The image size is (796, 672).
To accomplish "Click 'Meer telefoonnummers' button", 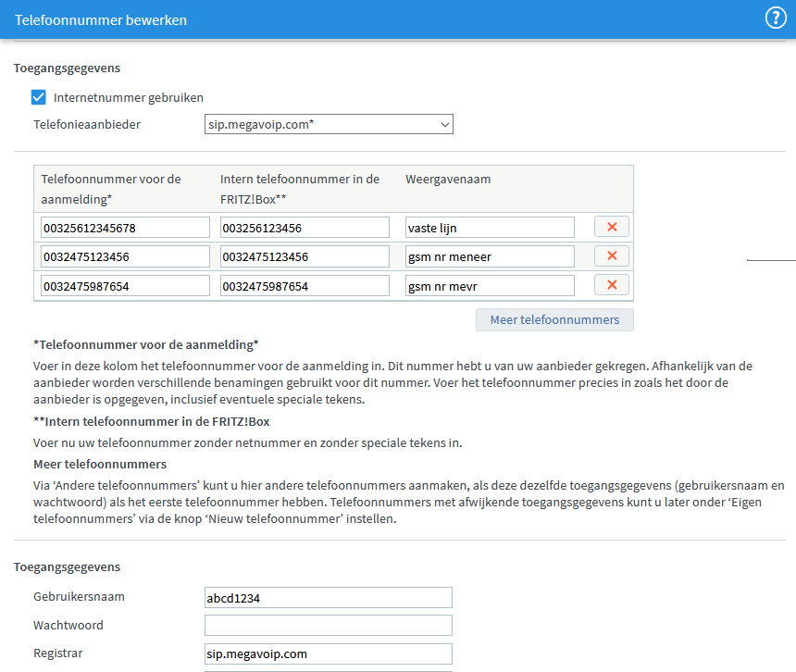I will point(554,319).
